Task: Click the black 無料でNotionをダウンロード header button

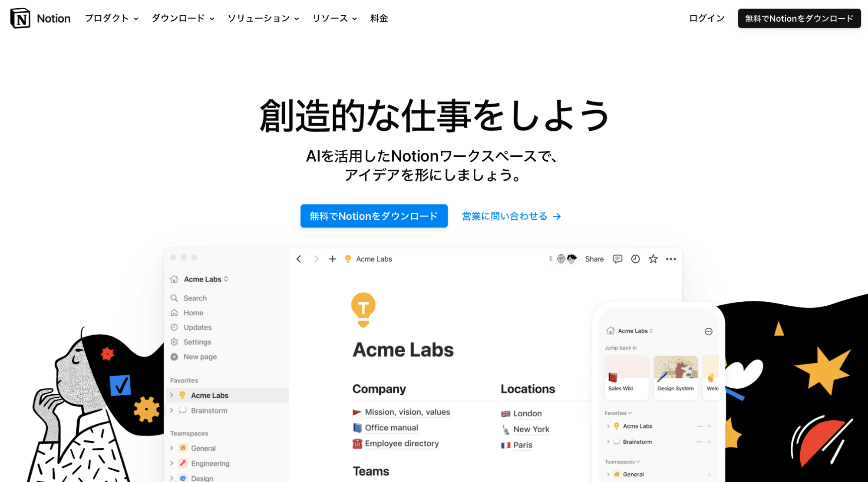Action: tap(799, 18)
